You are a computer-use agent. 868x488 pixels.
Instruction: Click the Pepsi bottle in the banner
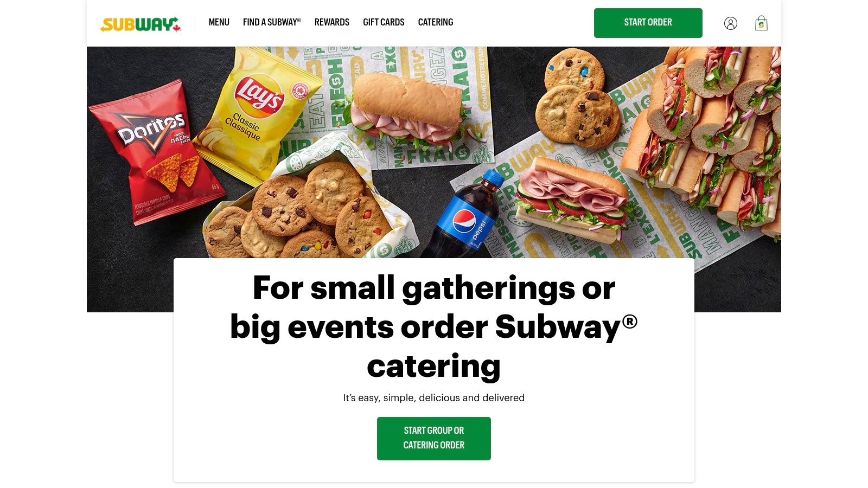(x=464, y=217)
